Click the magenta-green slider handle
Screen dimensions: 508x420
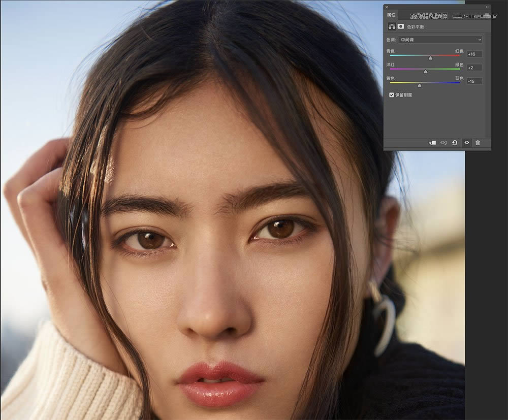click(426, 72)
